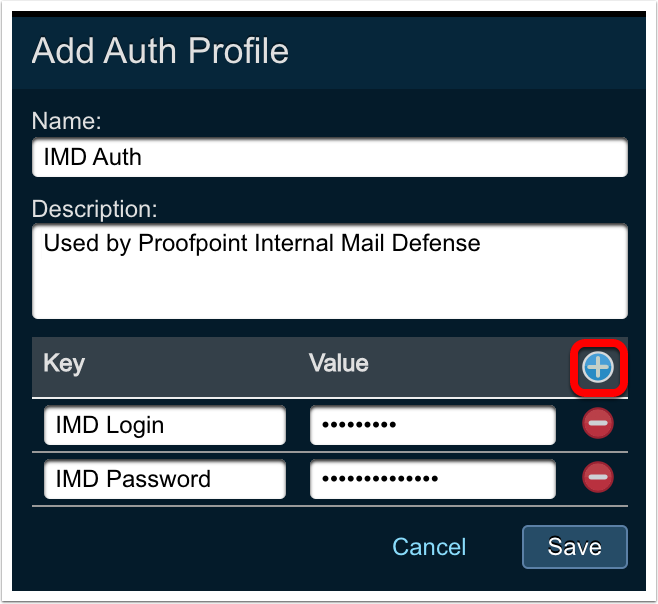This screenshot has width=658, height=604.
Task: Click the Cancel link
Action: coord(429,547)
